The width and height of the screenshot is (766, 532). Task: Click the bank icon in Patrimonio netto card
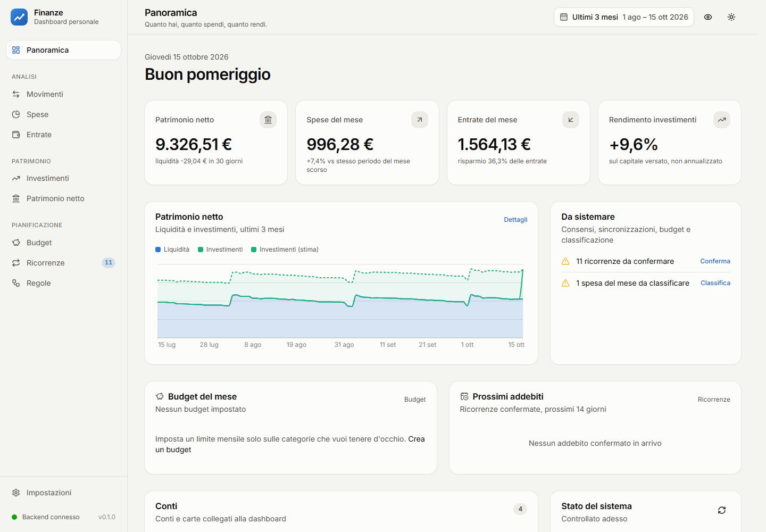click(268, 120)
